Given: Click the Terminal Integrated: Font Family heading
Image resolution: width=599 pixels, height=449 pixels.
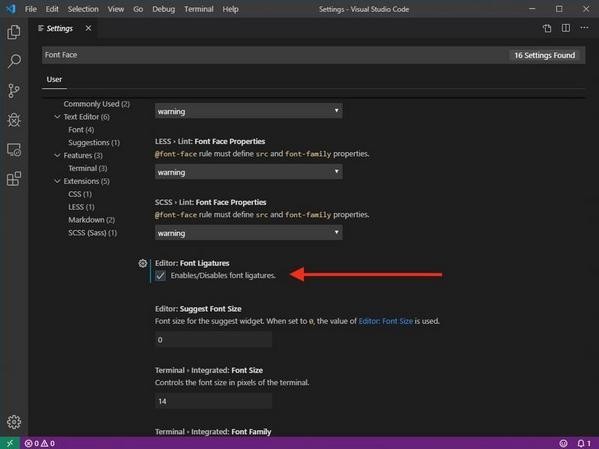Looking at the screenshot, I should [213, 432].
